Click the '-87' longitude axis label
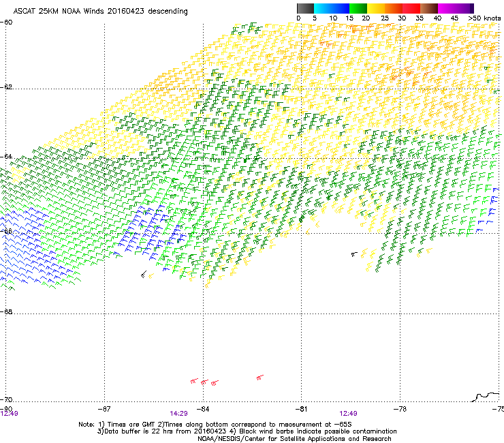 click(104, 409)
